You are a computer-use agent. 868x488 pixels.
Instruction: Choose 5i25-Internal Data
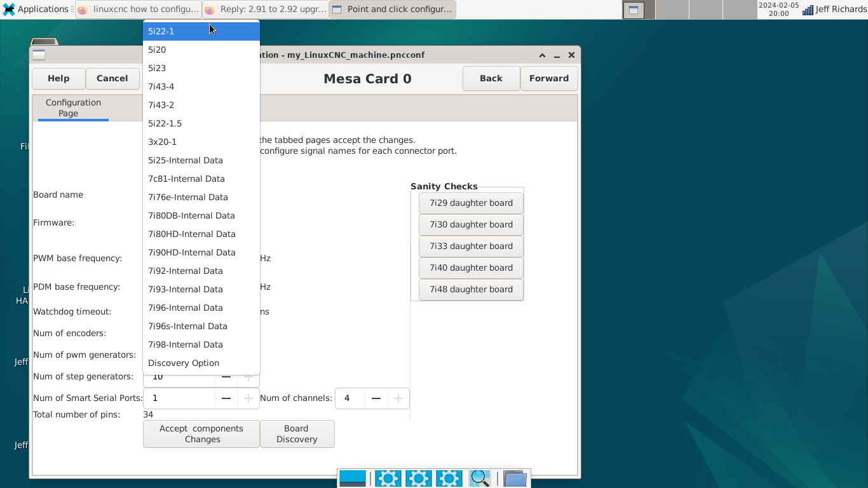(x=201, y=160)
